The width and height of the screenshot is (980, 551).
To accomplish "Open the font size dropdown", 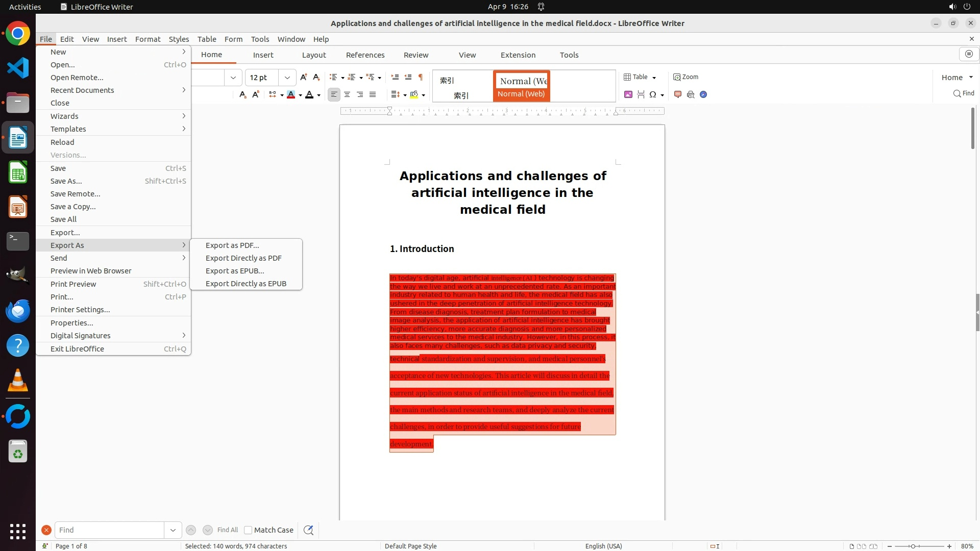I will [287, 78].
